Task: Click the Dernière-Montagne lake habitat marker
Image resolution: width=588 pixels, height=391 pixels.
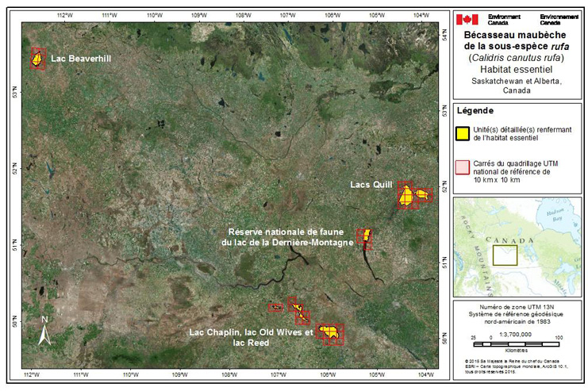Action: point(366,236)
